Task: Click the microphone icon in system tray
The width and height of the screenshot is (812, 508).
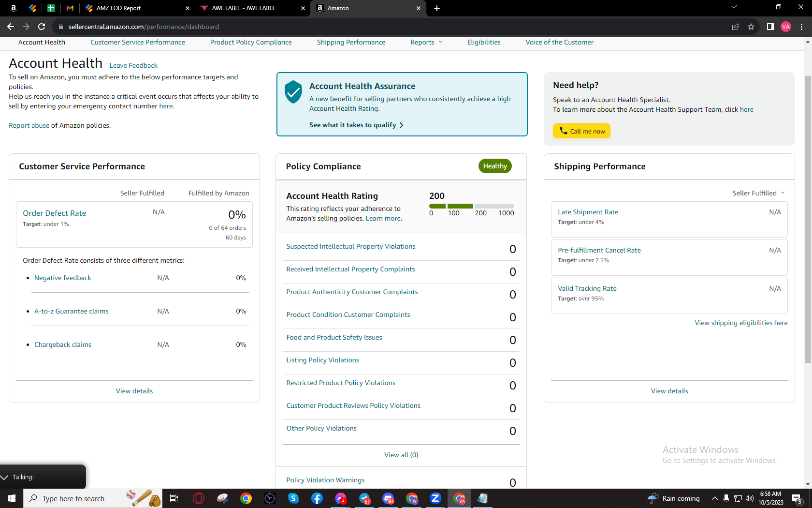Action: tap(726, 498)
